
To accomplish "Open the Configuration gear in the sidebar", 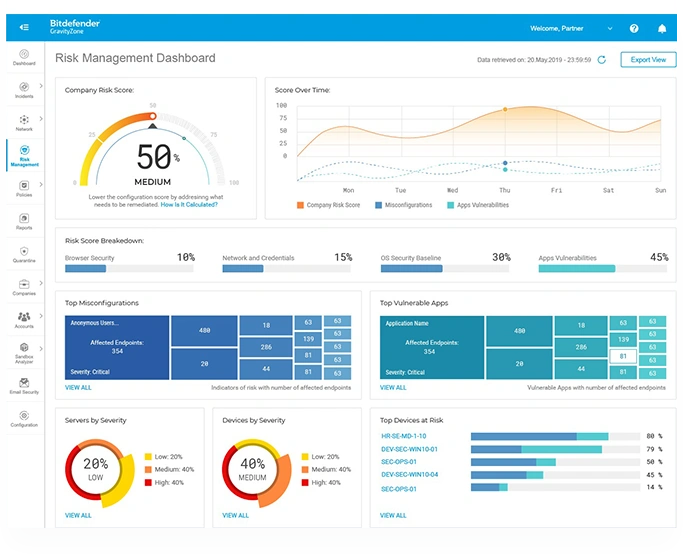I will click(x=24, y=417).
